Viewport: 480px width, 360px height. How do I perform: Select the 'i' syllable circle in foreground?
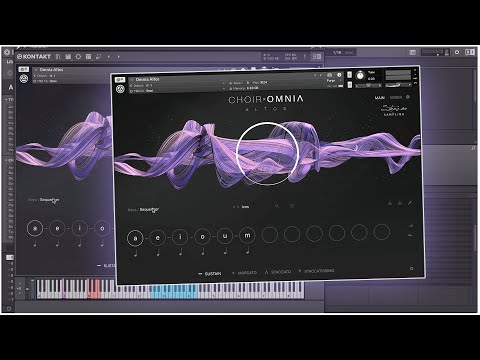180,237
